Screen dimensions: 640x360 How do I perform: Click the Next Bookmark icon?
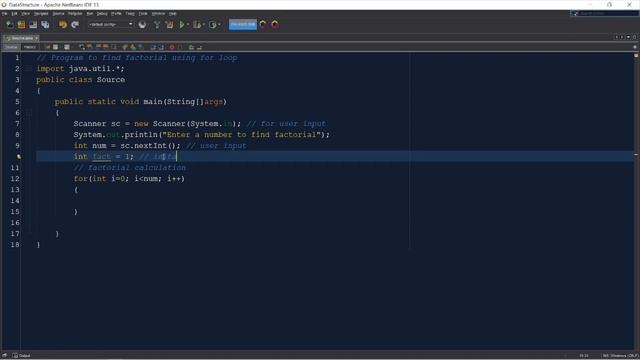133,47
